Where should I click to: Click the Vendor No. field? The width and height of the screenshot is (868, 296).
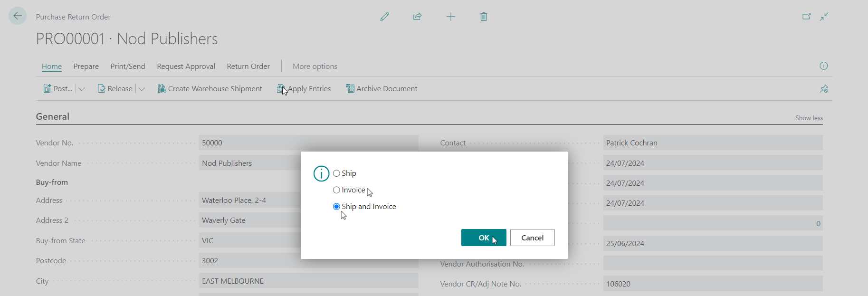click(308, 143)
